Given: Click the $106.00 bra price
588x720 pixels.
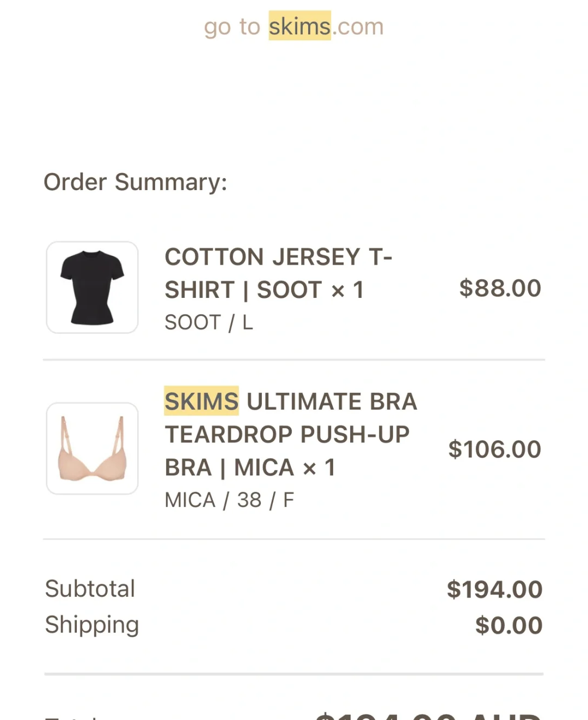Looking at the screenshot, I should point(494,449).
